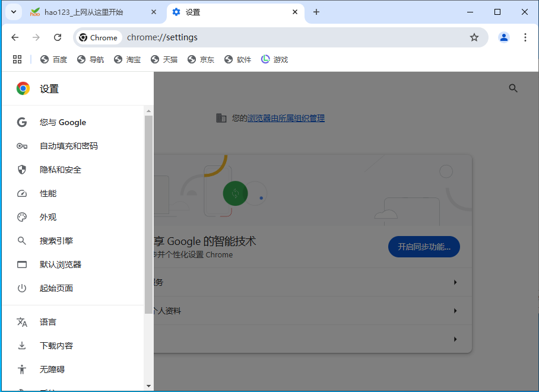
Task: Click sidebar scrollbar down arrow
Action: pyautogui.click(x=148, y=386)
